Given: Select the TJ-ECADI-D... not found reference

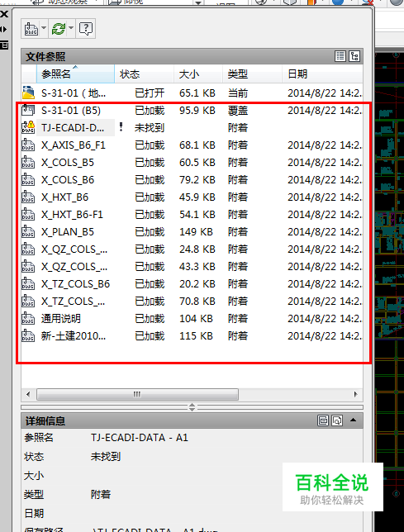Looking at the screenshot, I should click(192, 127).
